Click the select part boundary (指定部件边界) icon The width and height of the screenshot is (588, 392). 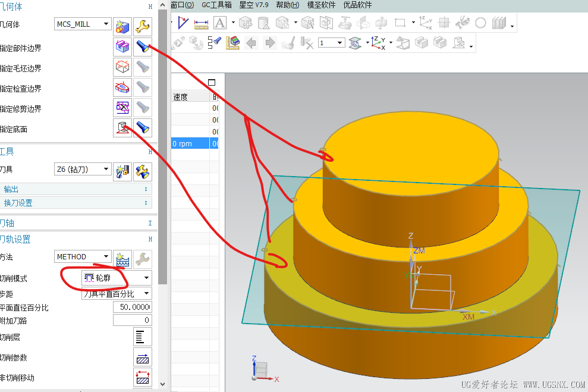click(x=122, y=46)
